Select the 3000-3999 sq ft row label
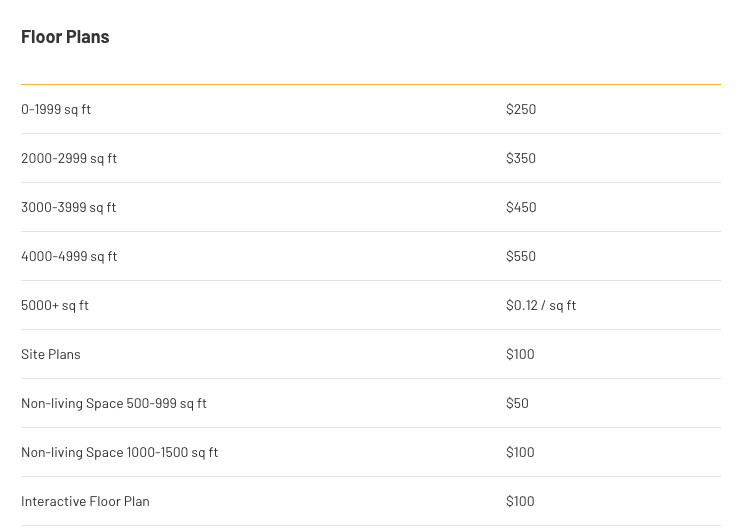741x528 pixels. coord(69,208)
